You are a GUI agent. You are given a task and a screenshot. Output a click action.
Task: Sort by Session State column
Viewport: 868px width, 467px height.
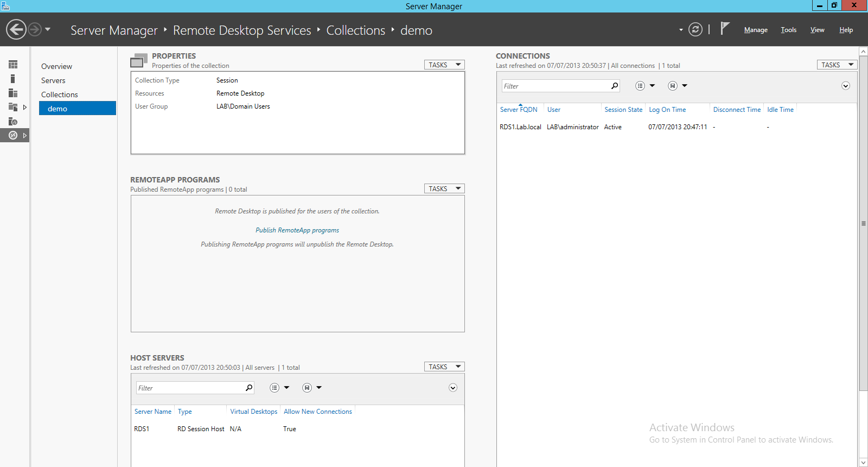[x=623, y=110]
